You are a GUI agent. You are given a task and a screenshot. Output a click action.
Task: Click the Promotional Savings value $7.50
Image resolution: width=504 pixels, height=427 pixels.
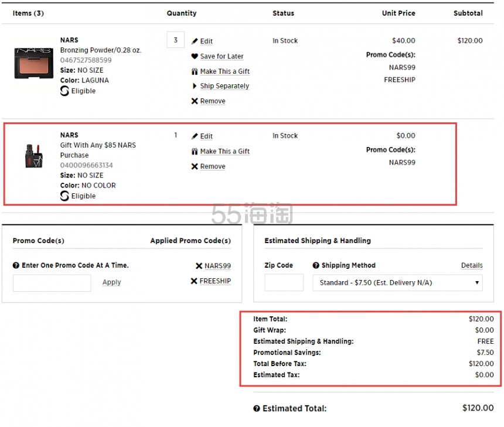(x=485, y=353)
